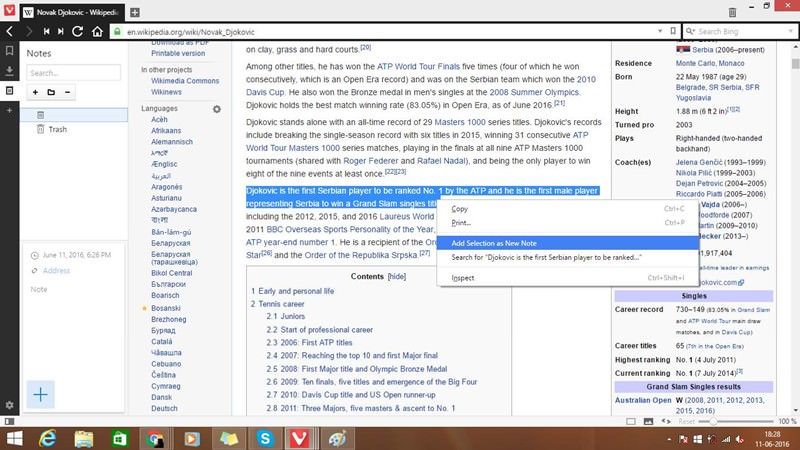Click the Search Bing field

(x=740, y=31)
